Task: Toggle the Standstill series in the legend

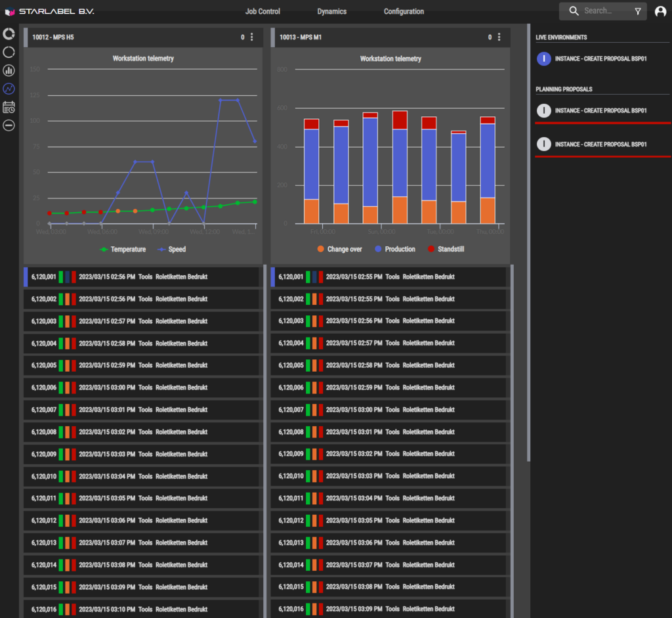Action: [446, 249]
